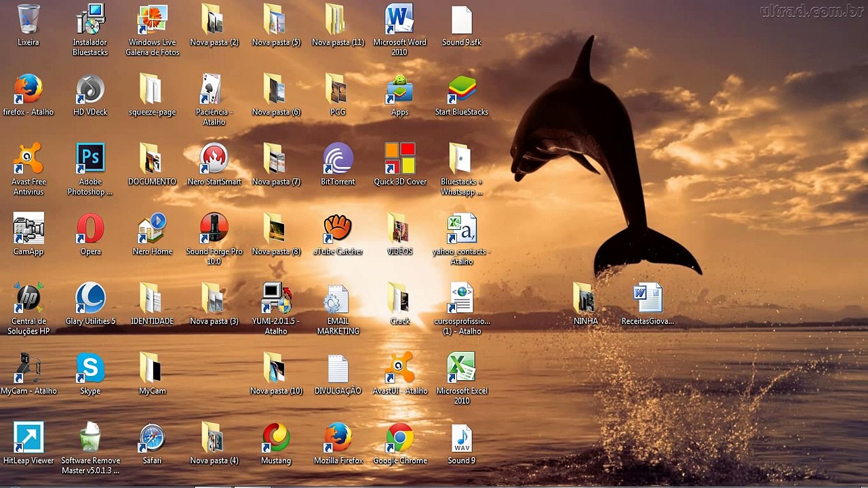Image resolution: width=868 pixels, height=488 pixels.
Task: Select the BitTorrent desktop icon
Action: click(338, 159)
